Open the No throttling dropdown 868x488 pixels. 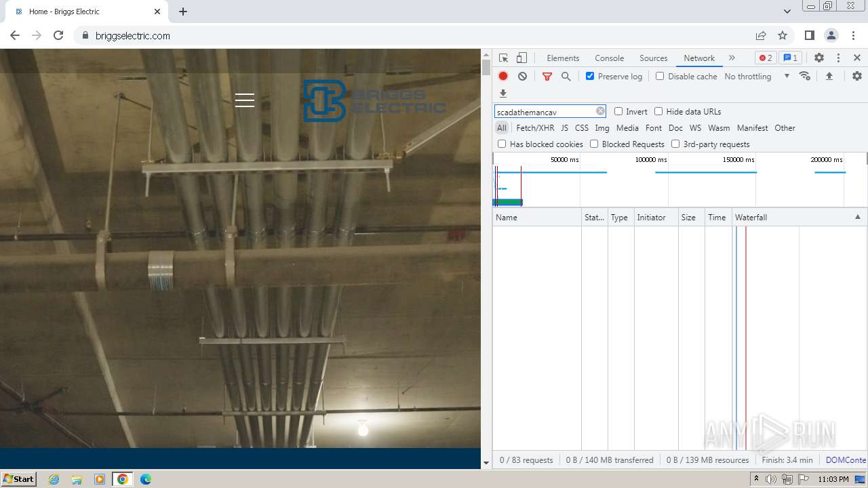coord(757,76)
